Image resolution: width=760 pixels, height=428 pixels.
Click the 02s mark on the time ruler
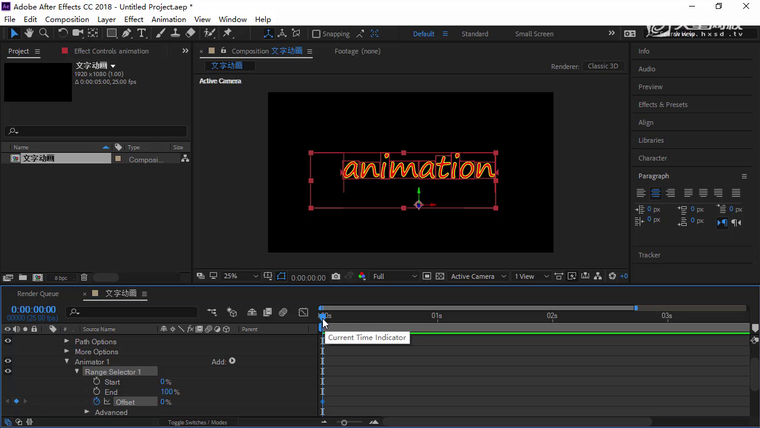coord(551,316)
